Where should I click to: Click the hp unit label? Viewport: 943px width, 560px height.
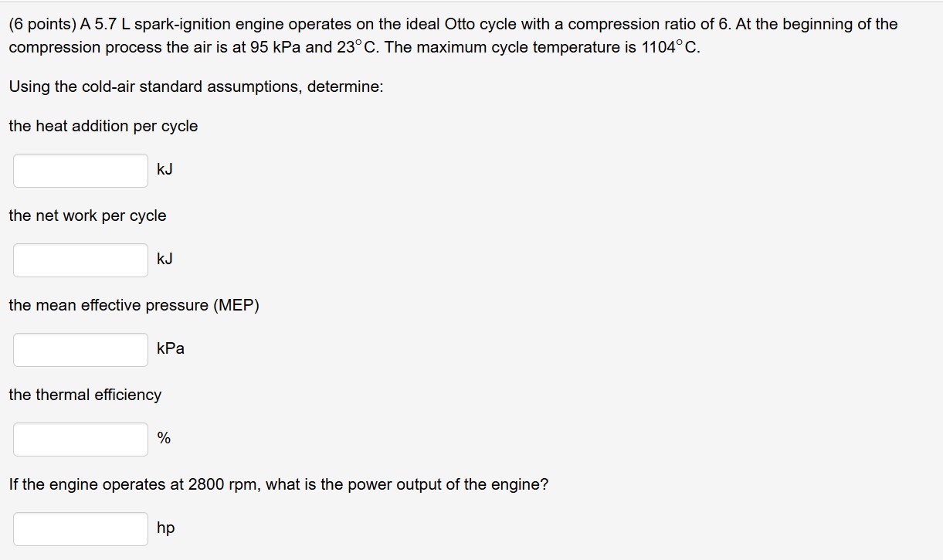[165, 528]
